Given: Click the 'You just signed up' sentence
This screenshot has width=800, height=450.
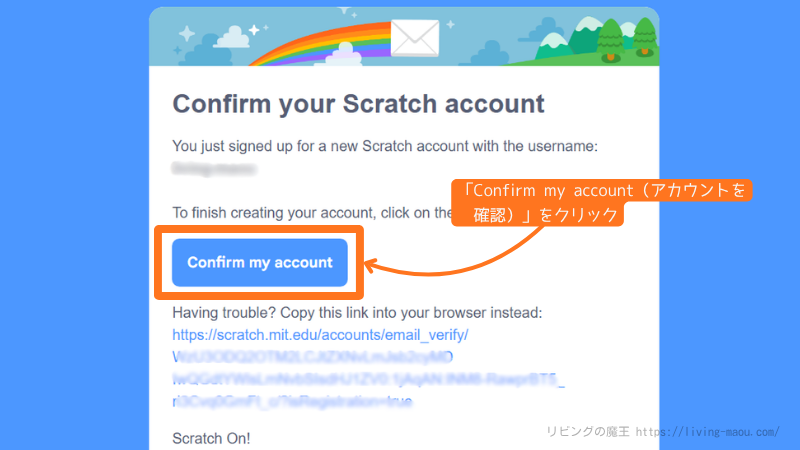Looking at the screenshot, I should pos(385,146).
